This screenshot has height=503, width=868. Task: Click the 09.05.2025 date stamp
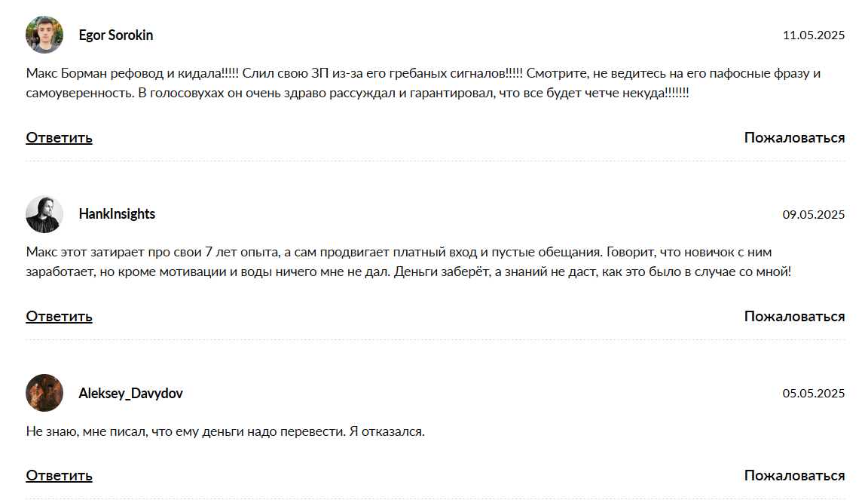tap(814, 214)
